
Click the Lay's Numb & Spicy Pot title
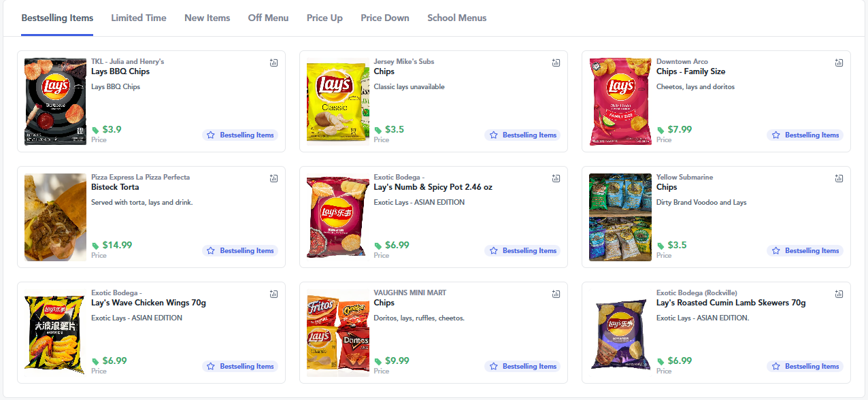(433, 187)
